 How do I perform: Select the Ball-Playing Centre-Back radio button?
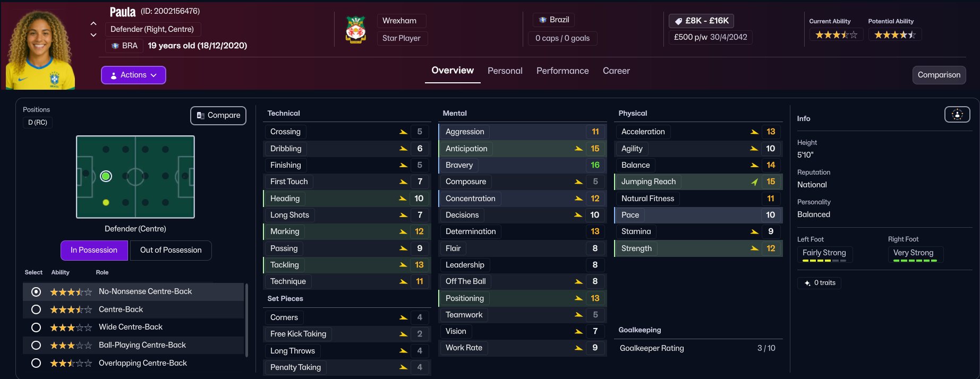36,345
